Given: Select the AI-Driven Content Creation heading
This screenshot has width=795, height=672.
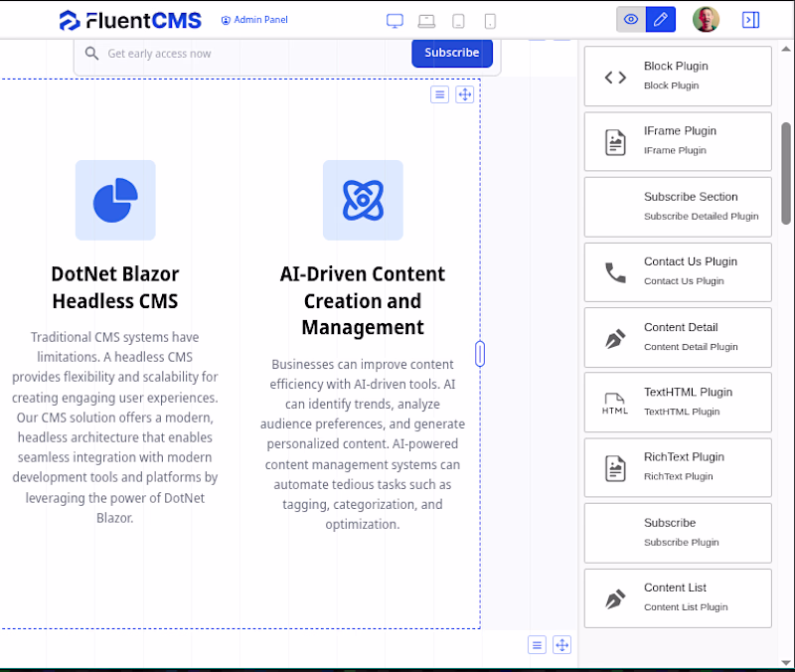Looking at the screenshot, I should tap(363, 301).
